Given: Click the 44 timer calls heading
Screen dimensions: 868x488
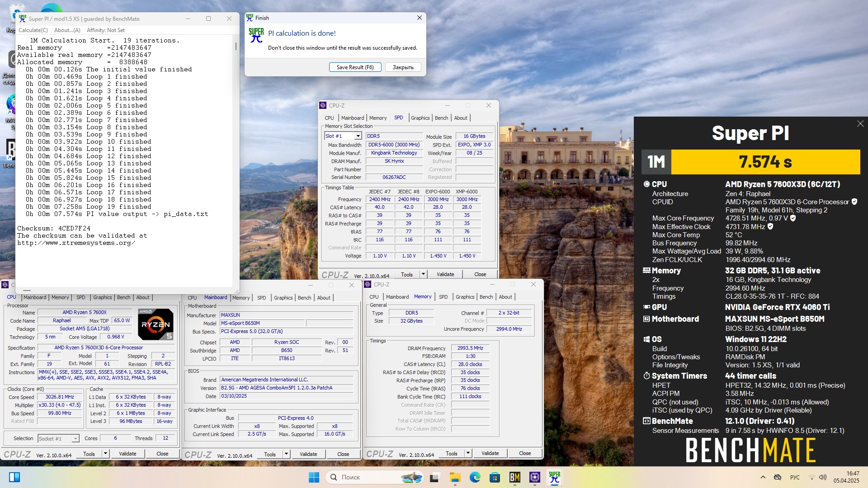Looking at the screenshot, I should [750, 376].
